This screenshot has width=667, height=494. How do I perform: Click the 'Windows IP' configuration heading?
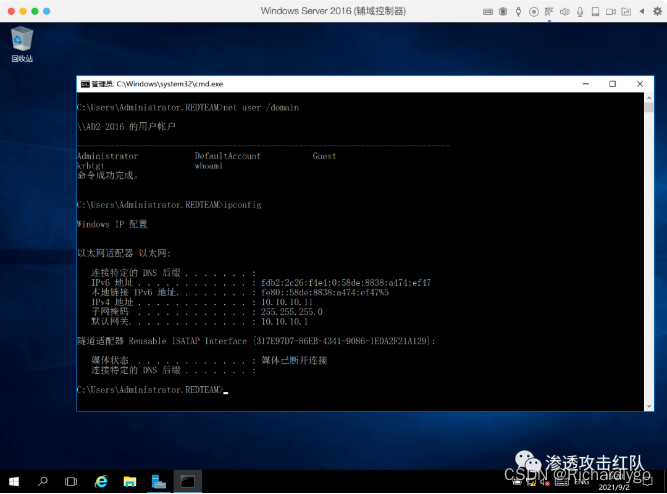112,224
